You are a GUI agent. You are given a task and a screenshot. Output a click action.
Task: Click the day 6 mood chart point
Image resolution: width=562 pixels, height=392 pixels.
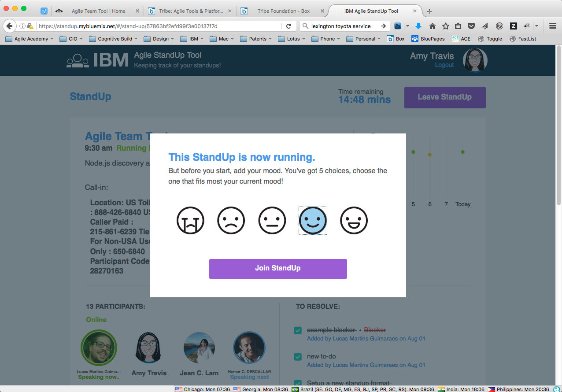point(430,155)
